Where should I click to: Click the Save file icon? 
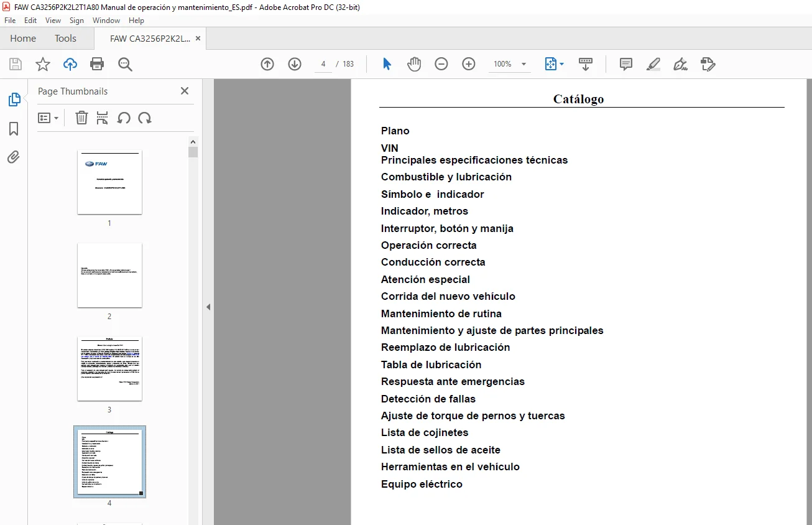coord(16,64)
